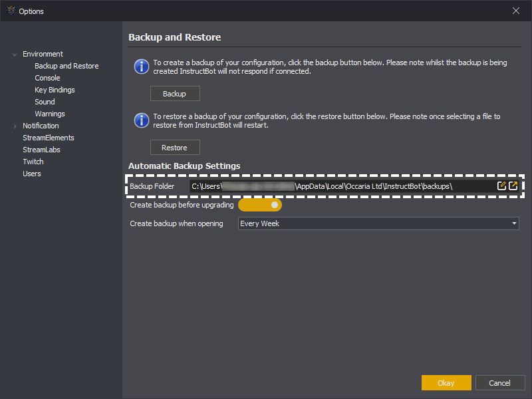
Task: Click the Backup button
Action: pos(175,94)
